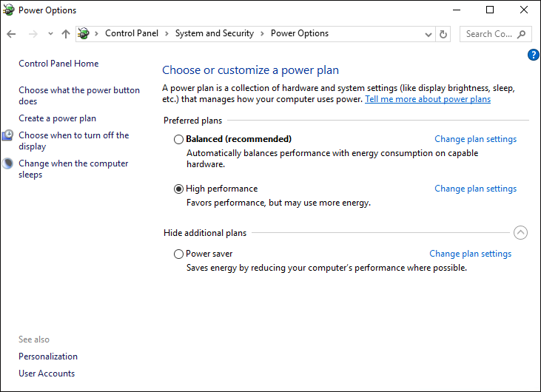Image resolution: width=541 pixels, height=392 pixels.
Task: Go to System and Security breadcrumb
Action: (214, 33)
